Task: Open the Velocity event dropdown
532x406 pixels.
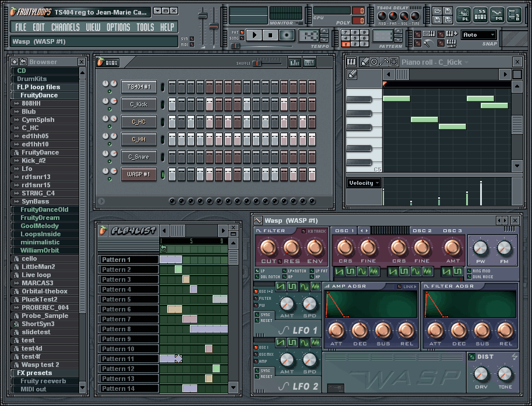Action: pos(364,183)
